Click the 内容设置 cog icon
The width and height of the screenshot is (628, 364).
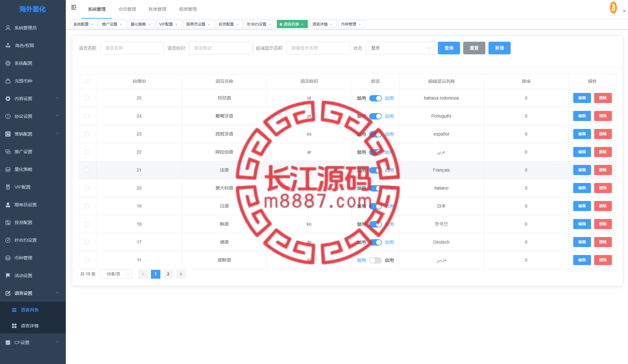pos(8,99)
